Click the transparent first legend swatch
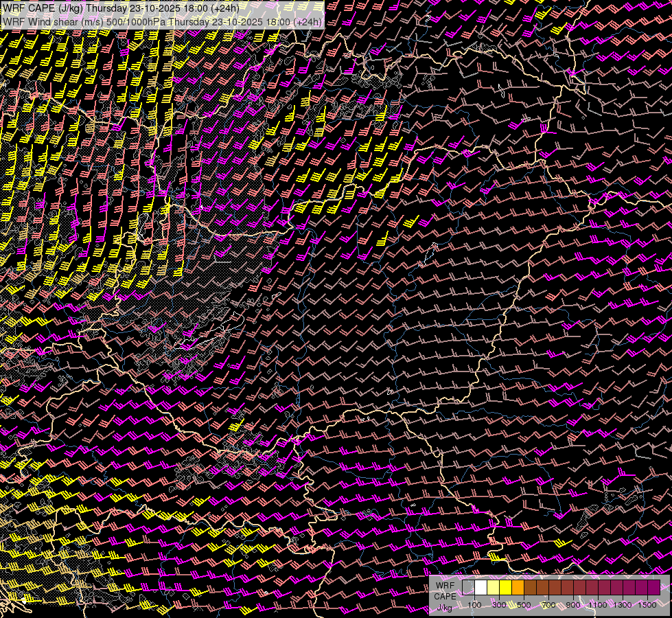Screen dimensions: 672x618 point(469,587)
